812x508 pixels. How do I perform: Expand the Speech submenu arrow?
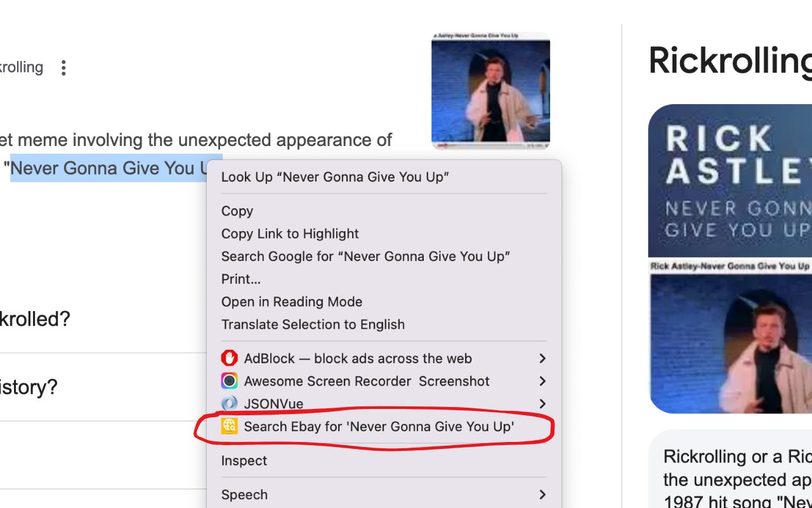coord(542,495)
